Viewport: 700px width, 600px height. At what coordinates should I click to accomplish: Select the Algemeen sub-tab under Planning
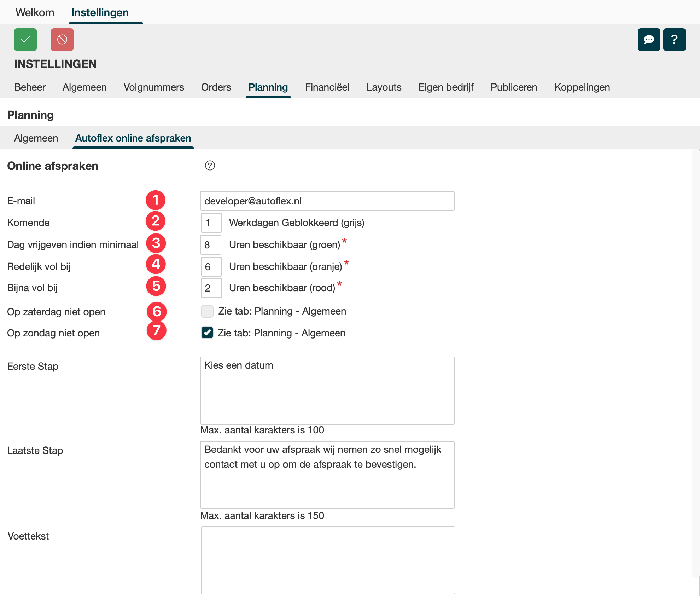click(36, 138)
